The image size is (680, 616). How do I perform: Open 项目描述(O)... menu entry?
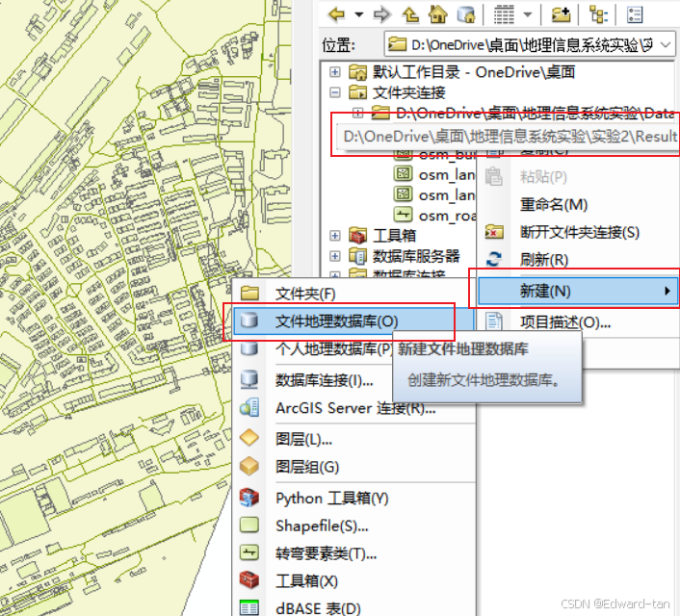click(565, 322)
